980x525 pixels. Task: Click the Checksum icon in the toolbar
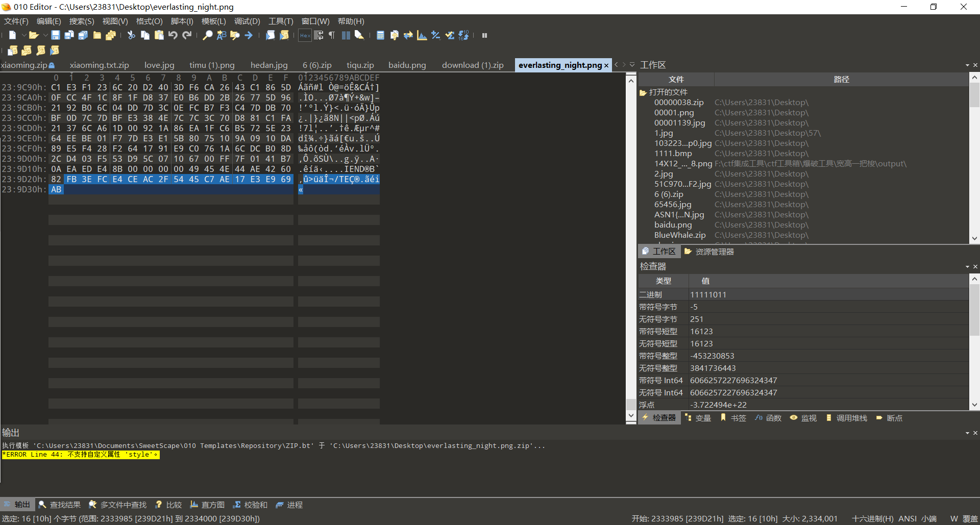450,35
